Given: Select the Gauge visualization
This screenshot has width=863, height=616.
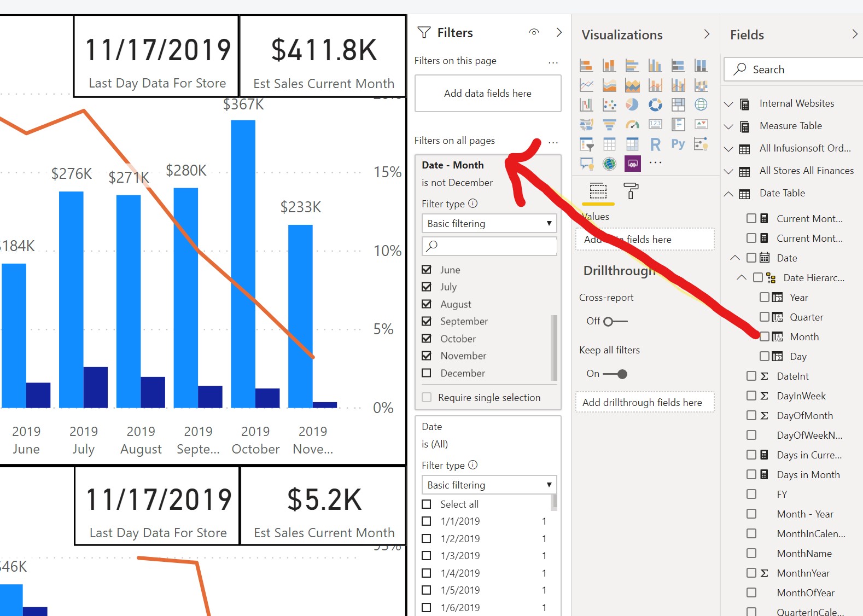Looking at the screenshot, I should click(632, 125).
